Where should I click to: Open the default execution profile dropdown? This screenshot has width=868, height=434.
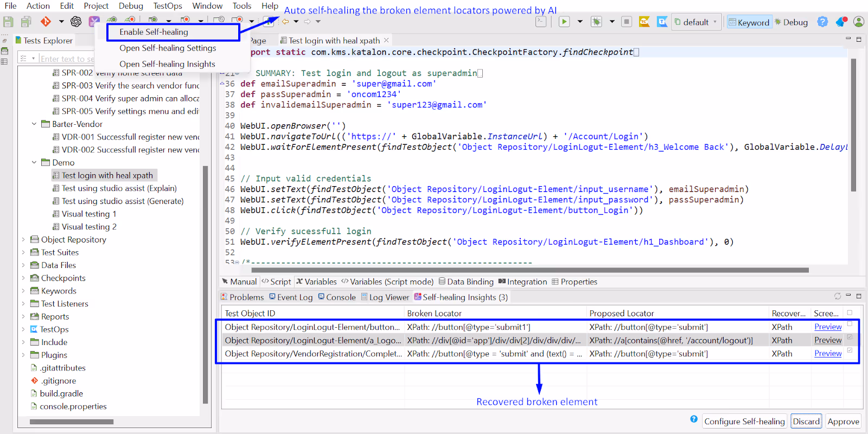coord(697,22)
